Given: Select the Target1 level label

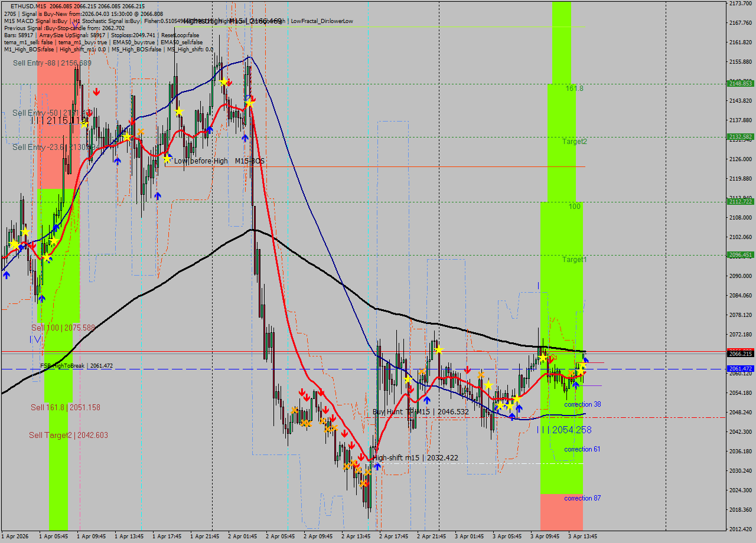Looking at the screenshot, I should click(574, 260).
